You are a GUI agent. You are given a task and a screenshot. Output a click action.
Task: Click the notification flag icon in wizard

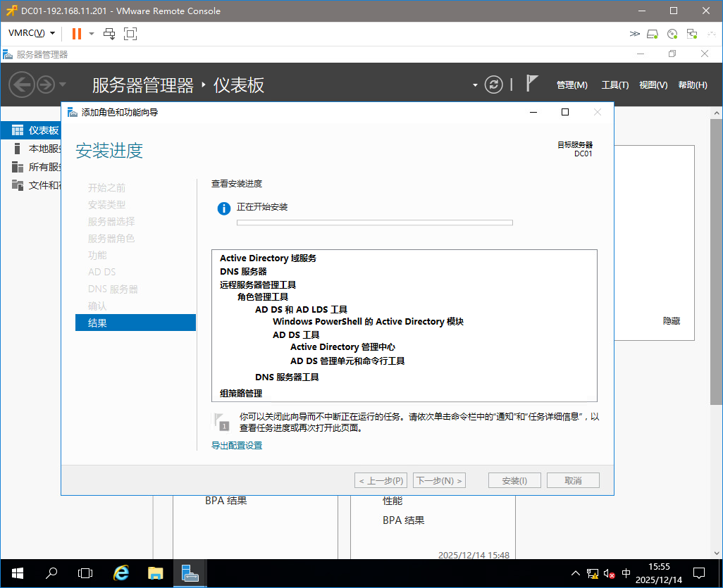pyautogui.click(x=222, y=421)
